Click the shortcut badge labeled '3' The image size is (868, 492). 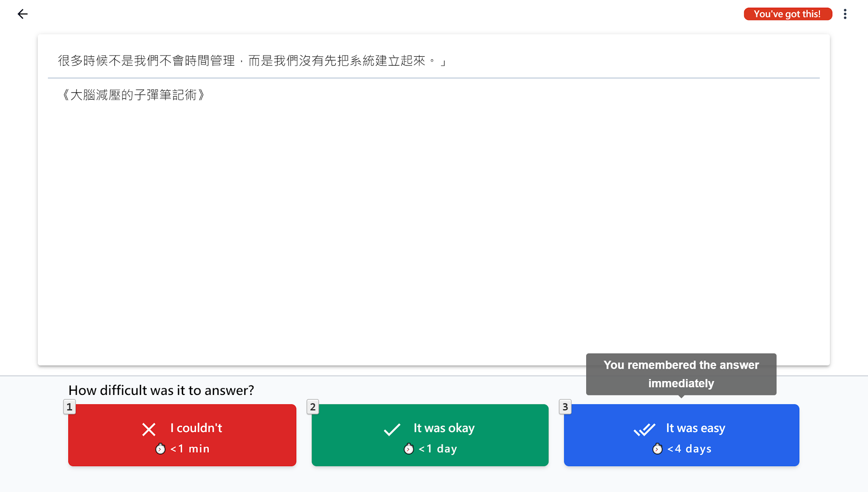point(565,407)
